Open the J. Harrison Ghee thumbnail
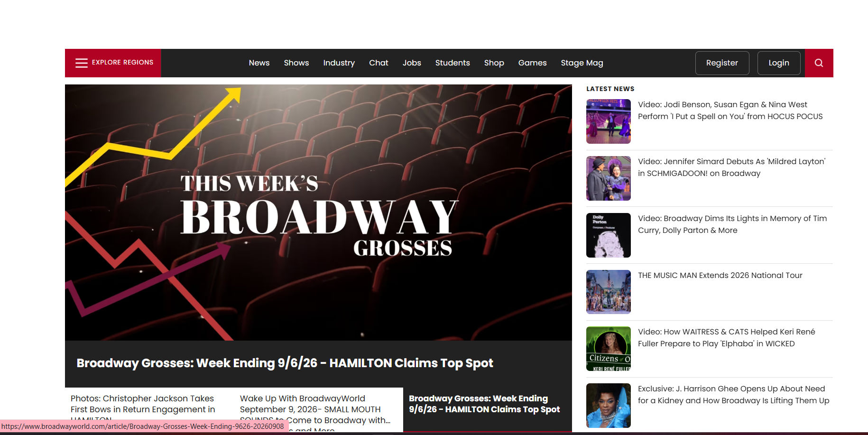This screenshot has height=435, width=868. (x=609, y=406)
